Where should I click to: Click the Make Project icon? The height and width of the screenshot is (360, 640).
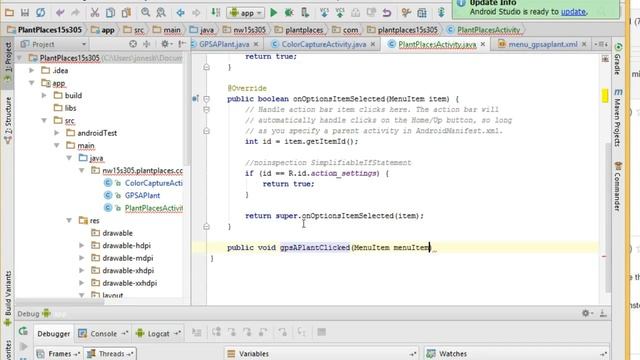click(216, 13)
